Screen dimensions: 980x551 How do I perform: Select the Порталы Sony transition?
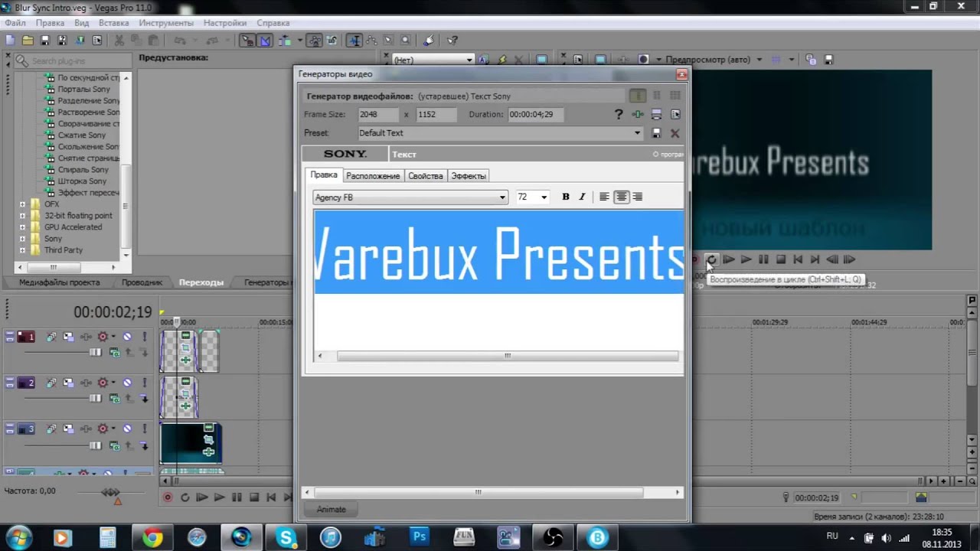(84, 90)
